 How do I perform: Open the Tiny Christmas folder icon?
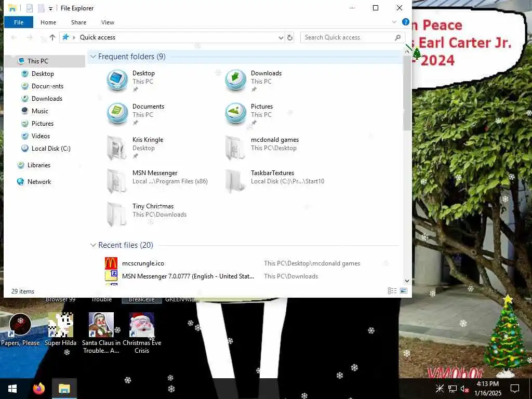[x=117, y=214]
